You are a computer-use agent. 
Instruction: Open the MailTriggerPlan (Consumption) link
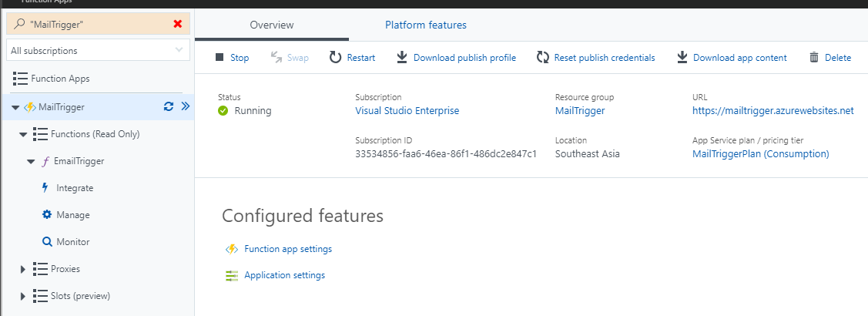coord(761,153)
